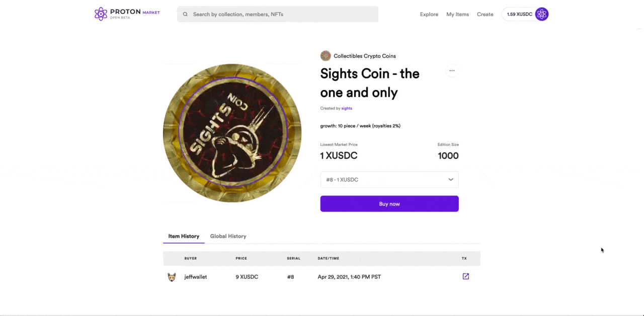
Task: Open the sights creator link
Action: point(347,108)
